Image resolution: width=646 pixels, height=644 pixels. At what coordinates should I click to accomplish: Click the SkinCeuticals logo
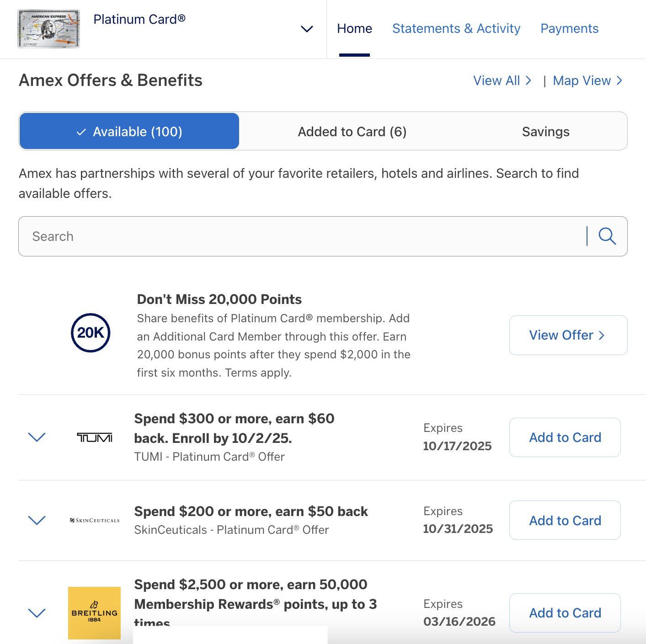[x=95, y=521]
